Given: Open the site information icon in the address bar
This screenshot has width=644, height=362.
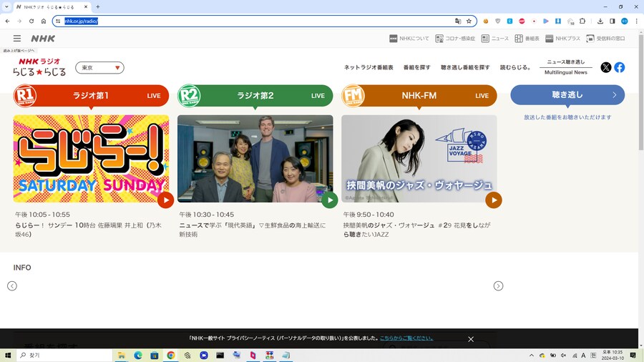Looking at the screenshot, I should [58, 21].
